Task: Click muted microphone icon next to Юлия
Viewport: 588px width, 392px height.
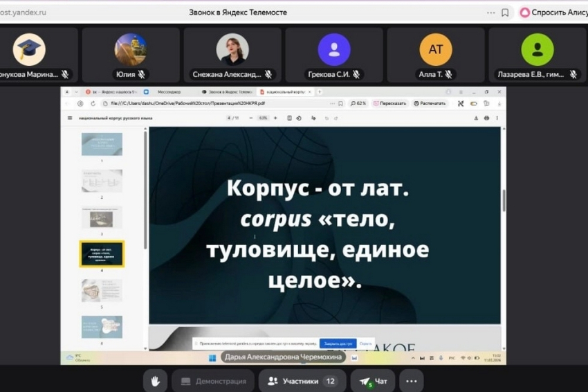Action: [x=141, y=74]
